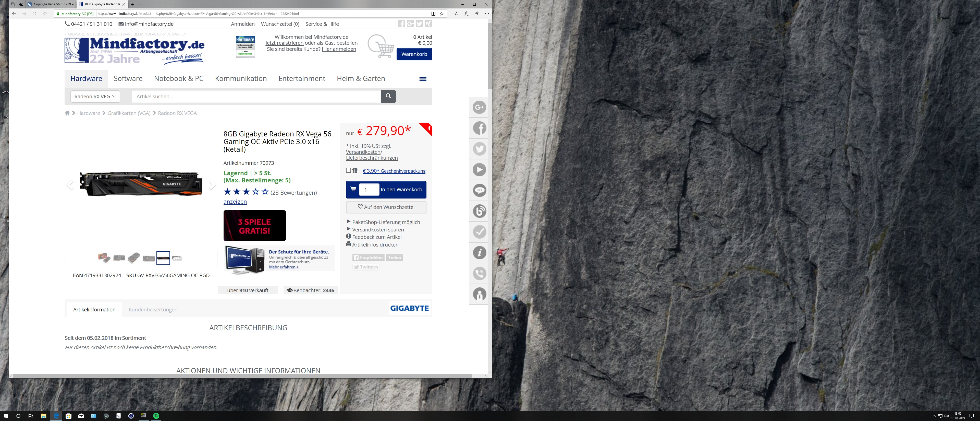
Task: Add page to Edge favorites star
Action: click(x=442, y=14)
